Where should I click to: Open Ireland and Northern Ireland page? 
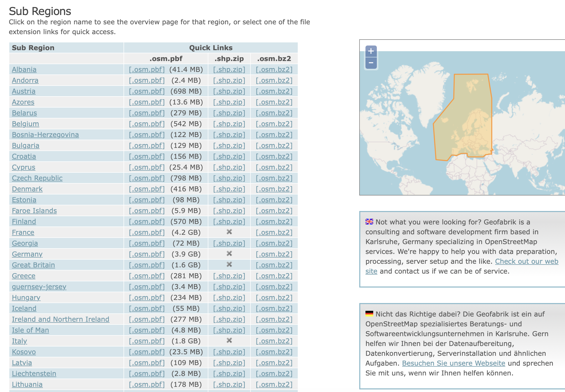tap(60, 319)
